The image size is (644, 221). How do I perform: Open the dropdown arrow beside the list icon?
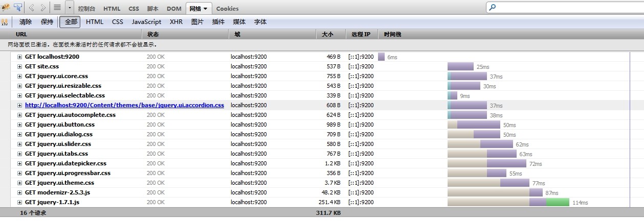coord(70,8)
